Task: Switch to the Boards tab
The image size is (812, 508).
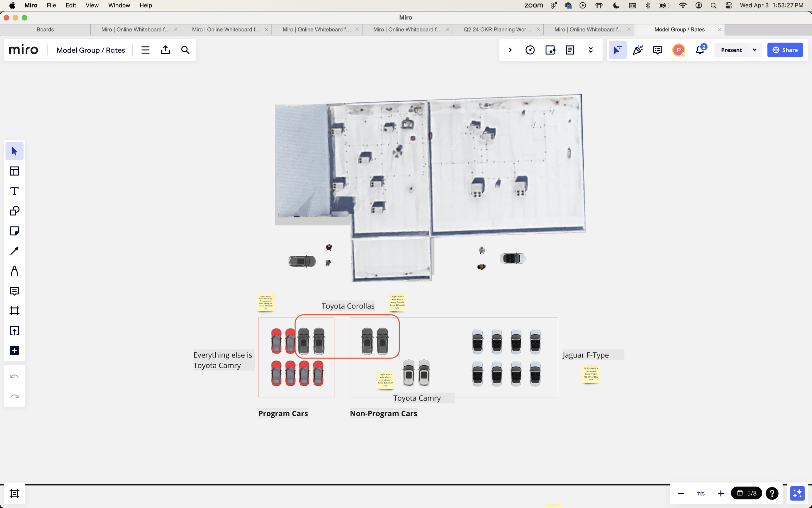Action: click(45, 30)
